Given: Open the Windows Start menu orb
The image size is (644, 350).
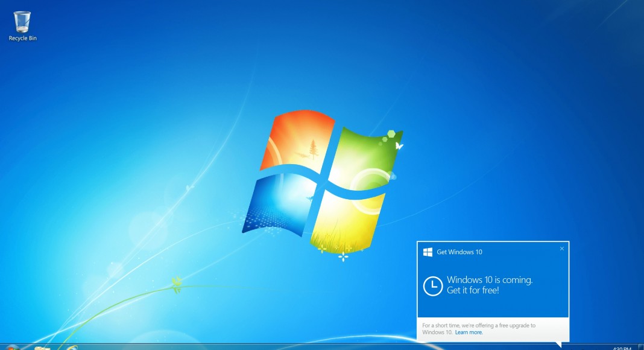Looking at the screenshot, I should [12, 348].
